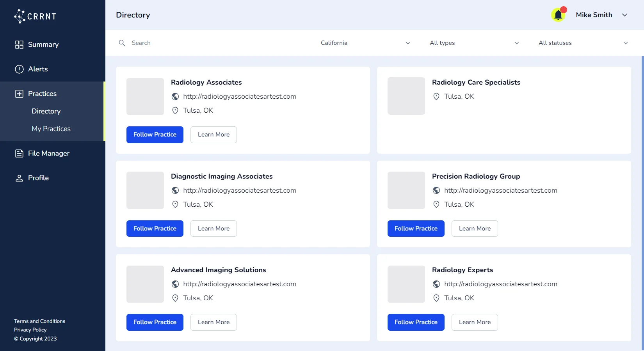Learn more about Precision Radiology Group
This screenshot has height=351, width=644.
pyautogui.click(x=475, y=229)
